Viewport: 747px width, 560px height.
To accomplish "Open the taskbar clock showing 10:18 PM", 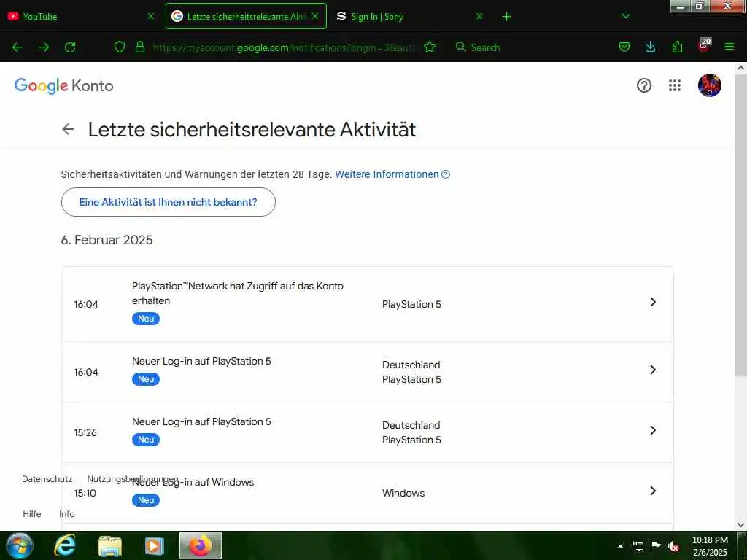I will click(710, 546).
